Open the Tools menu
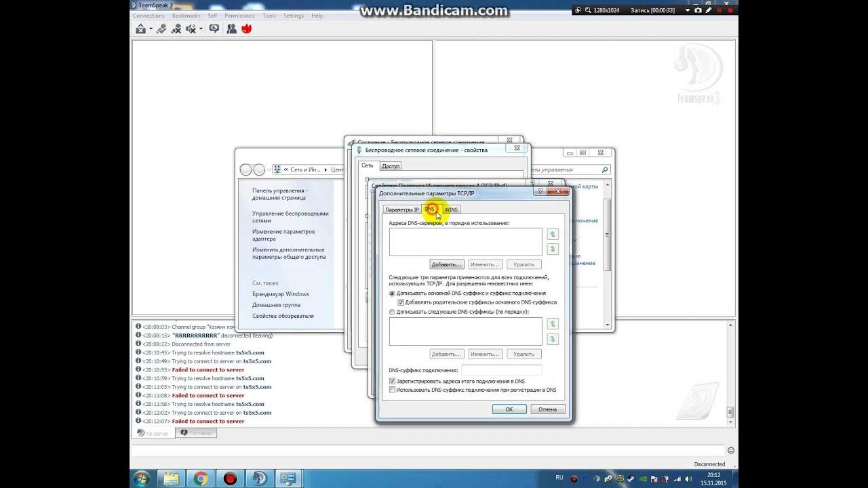The width and height of the screenshot is (868, 488). point(269,16)
